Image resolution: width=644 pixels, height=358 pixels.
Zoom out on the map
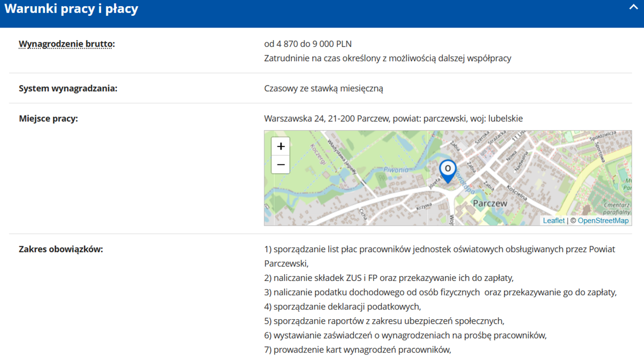coord(281,165)
